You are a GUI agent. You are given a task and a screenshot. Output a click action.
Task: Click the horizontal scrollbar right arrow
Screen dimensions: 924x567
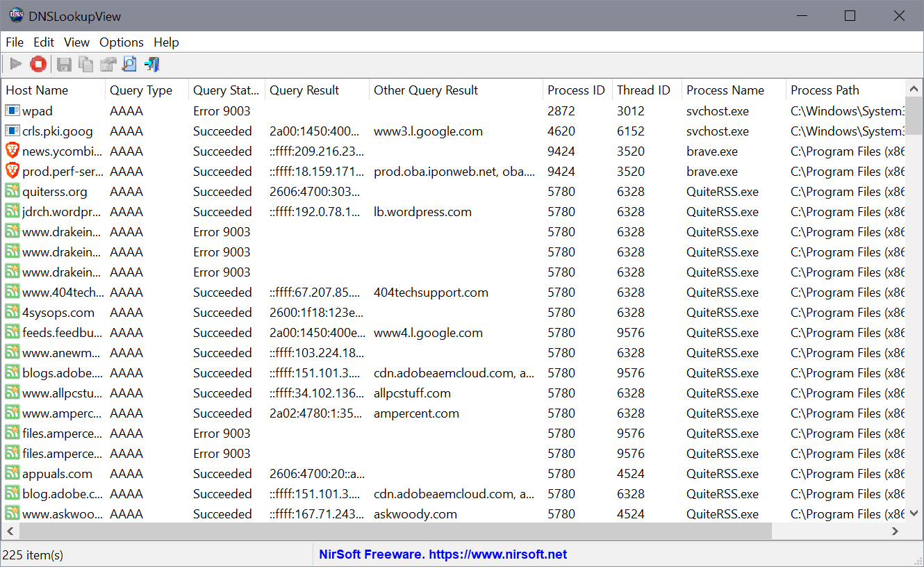pos(896,531)
